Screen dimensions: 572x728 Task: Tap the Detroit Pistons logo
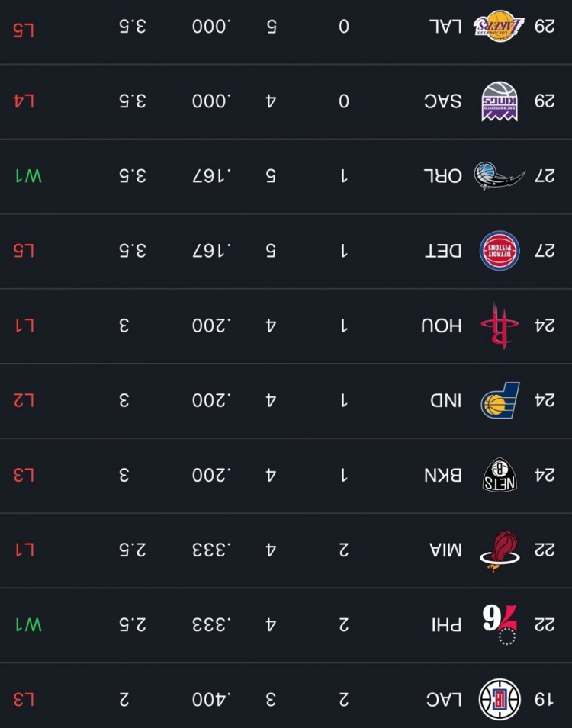500,251
